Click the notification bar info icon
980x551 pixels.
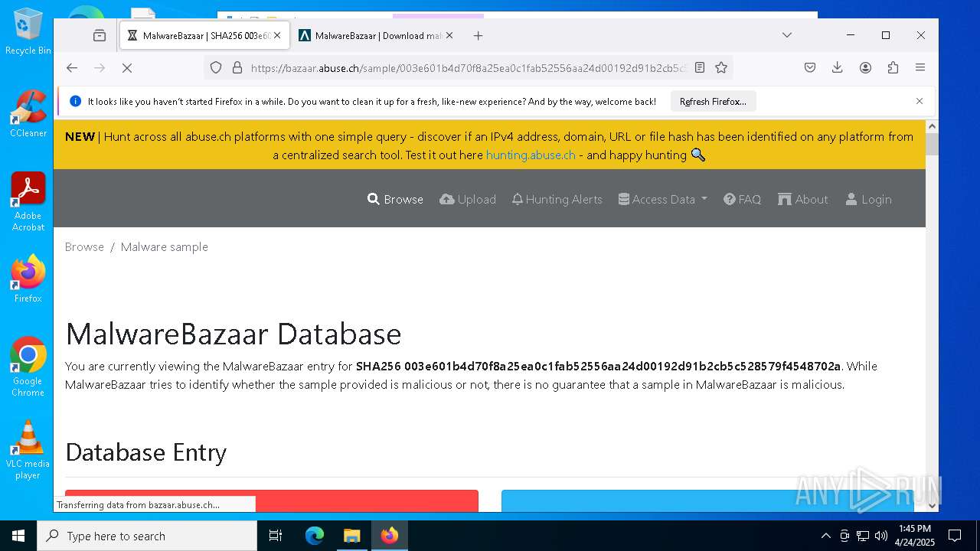[x=75, y=101]
